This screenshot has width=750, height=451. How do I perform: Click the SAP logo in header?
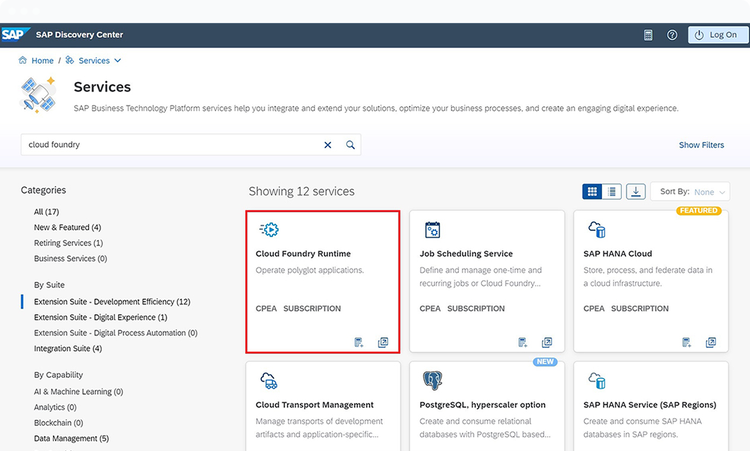click(15, 35)
